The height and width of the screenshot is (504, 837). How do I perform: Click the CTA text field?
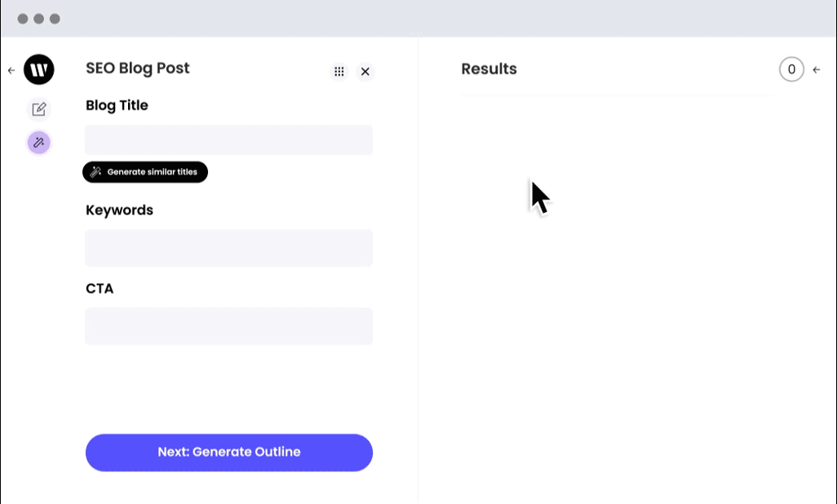coord(228,326)
